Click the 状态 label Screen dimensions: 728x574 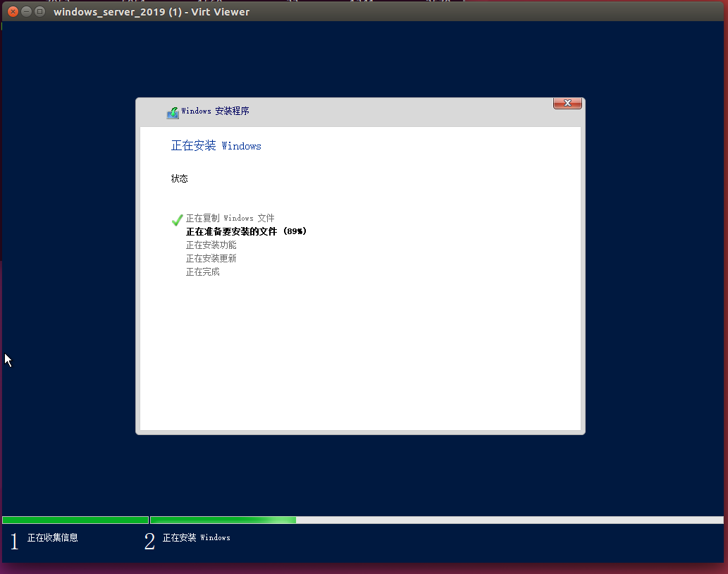point(180,178)
